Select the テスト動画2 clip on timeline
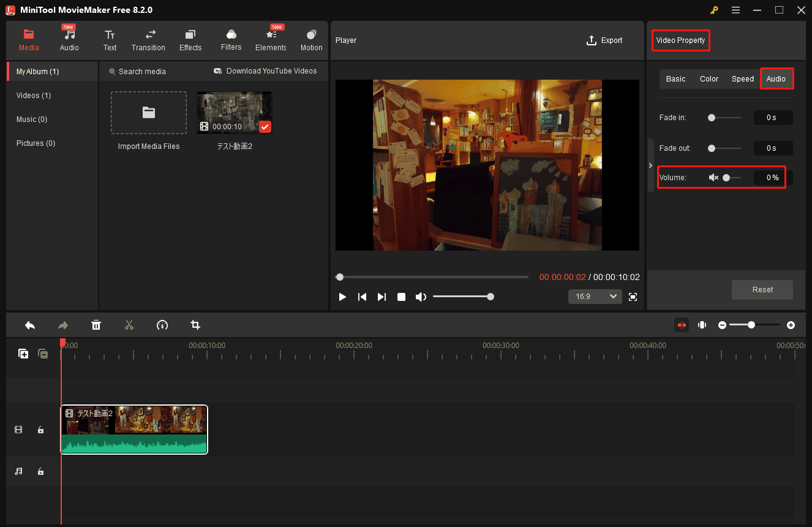Screen dimensions: 812x527 pyautogui.click(x=134, y=430)
